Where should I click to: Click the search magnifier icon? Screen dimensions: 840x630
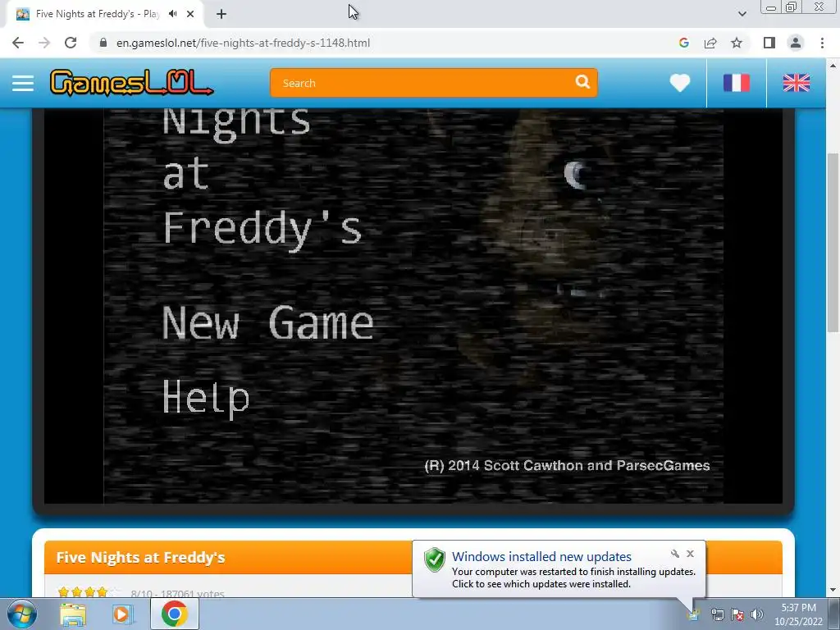tap(582, 82)
